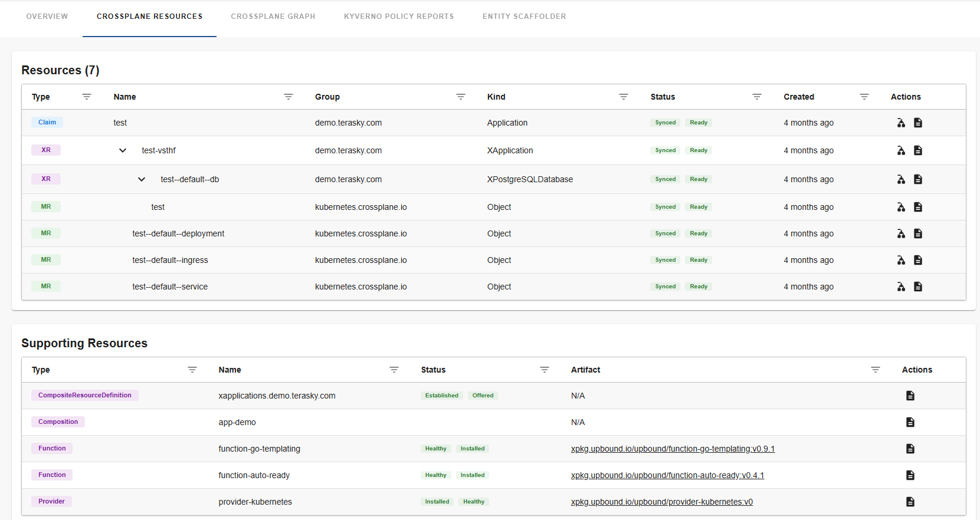Click Installed badge for function-auto-ready
Image resolution: width=980 pixels, height=520 pixels.
point(473,475)
